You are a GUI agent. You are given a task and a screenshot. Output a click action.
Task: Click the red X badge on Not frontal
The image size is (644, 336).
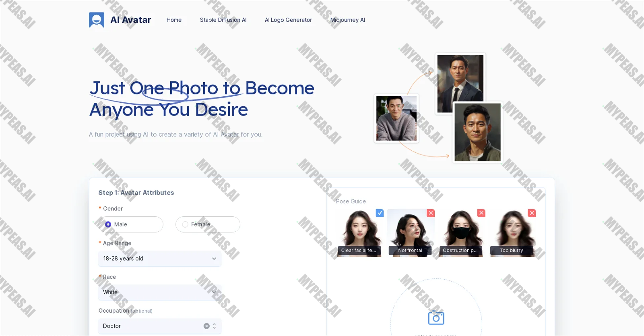coord(431,213)
